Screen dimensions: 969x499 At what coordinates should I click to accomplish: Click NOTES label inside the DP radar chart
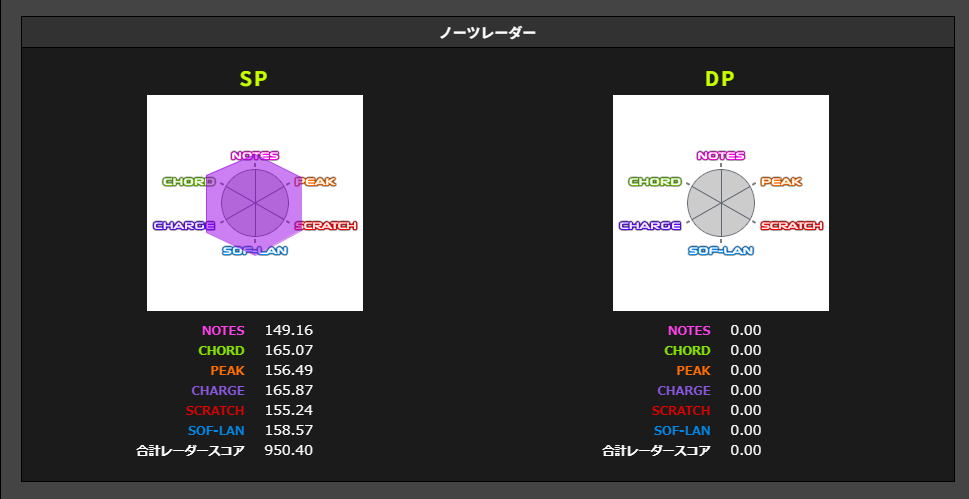pos(721,156)
